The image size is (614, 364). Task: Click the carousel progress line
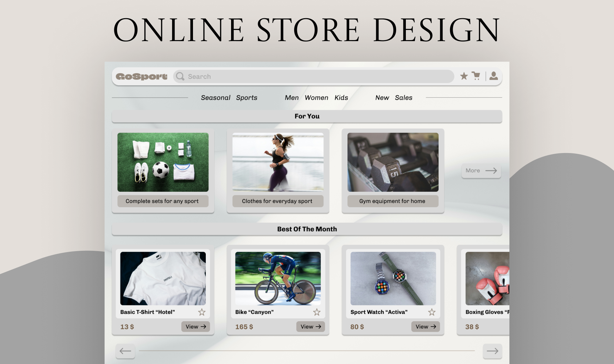(307, 351)
